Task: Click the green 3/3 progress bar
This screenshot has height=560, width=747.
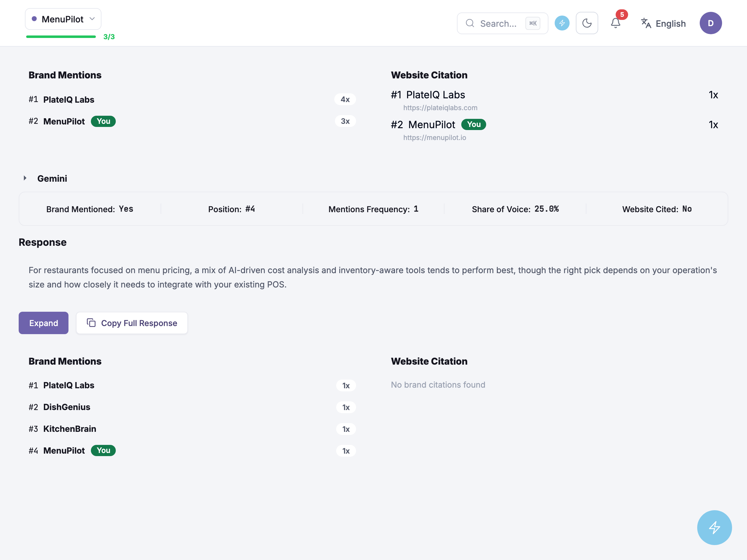Action: [61, 37]
